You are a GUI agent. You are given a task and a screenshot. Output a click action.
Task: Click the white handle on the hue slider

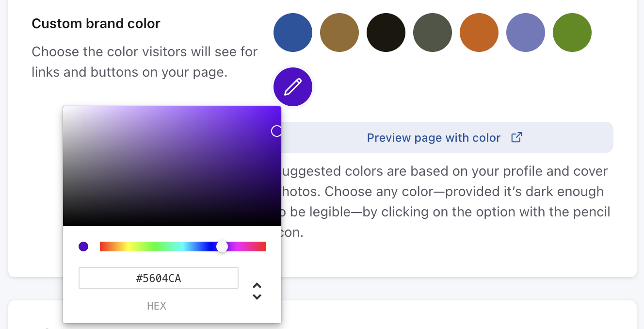click(x=222, y=247)
